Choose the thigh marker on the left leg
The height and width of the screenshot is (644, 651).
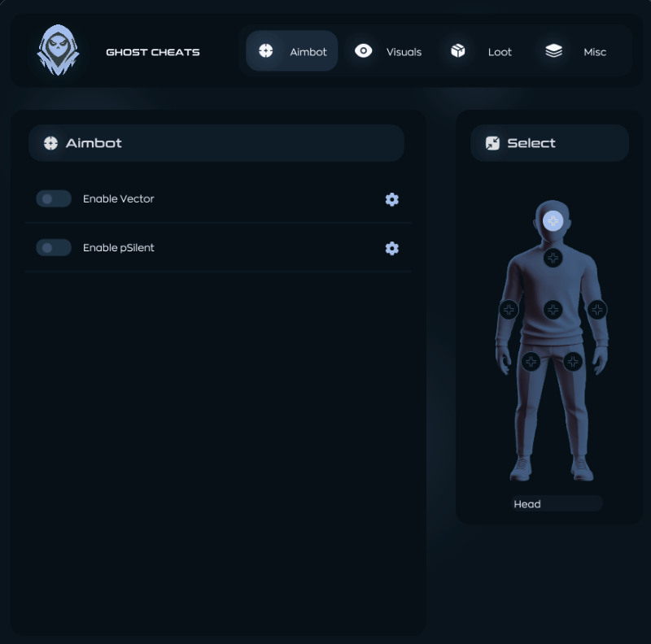click(x=531, y=361)
